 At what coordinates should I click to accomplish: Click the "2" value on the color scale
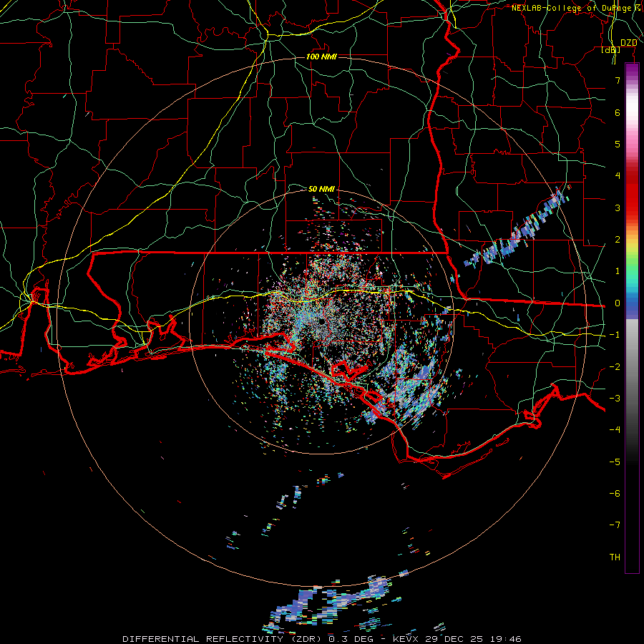pos(618,240)
